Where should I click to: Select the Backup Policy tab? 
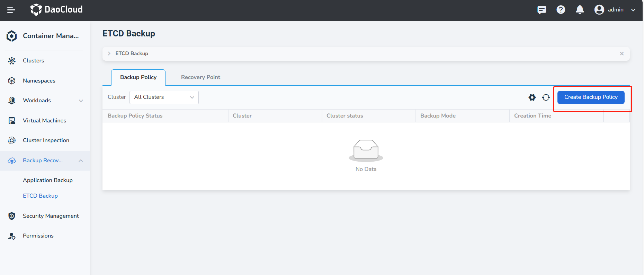138,77
